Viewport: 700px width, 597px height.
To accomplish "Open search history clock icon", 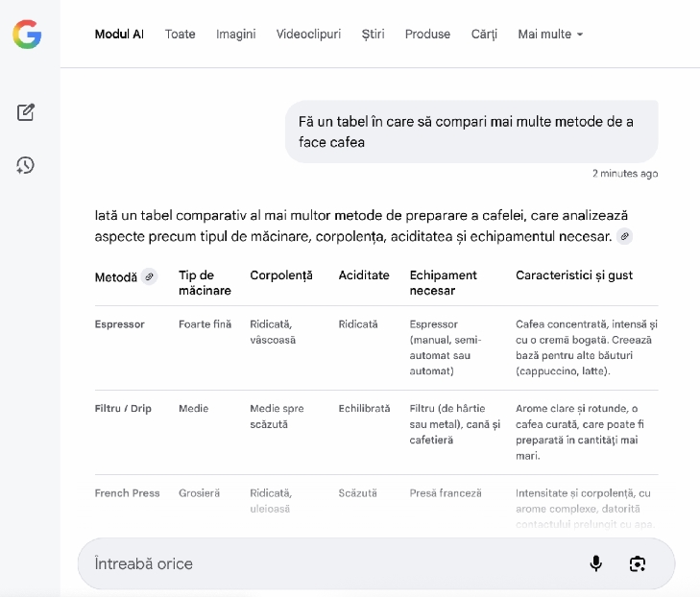I will 26,165.
